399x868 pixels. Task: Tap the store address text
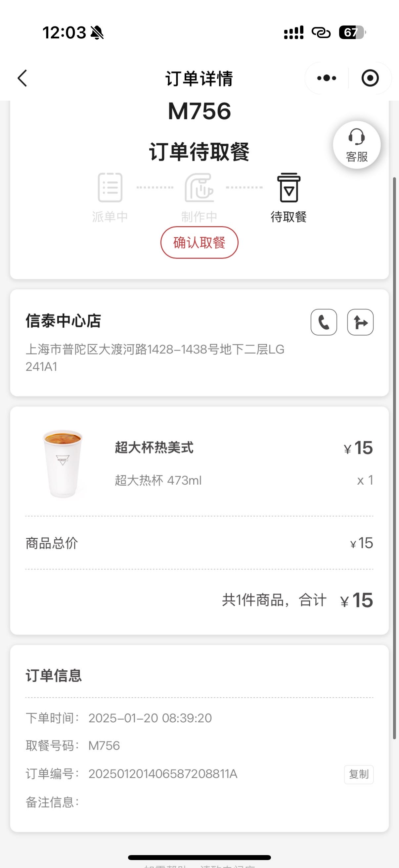click(x=155, y=358)
